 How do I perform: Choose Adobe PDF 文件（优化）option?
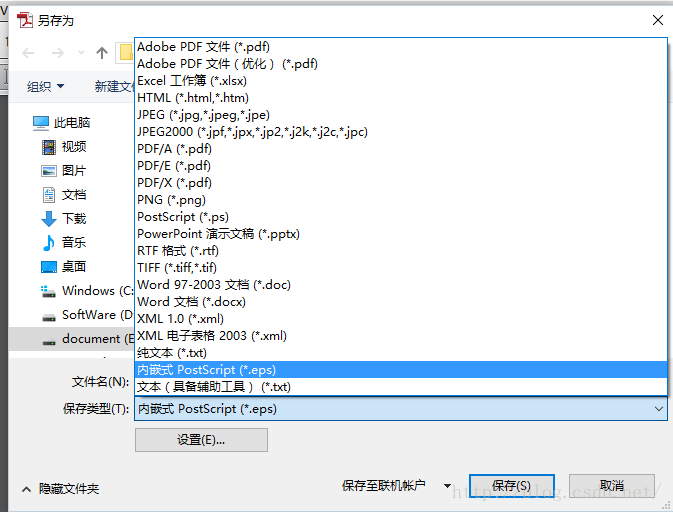click(401, 64)
